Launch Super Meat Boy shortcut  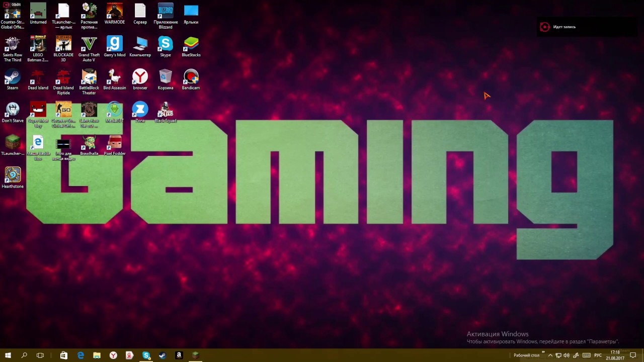click(x=38, y=115)
